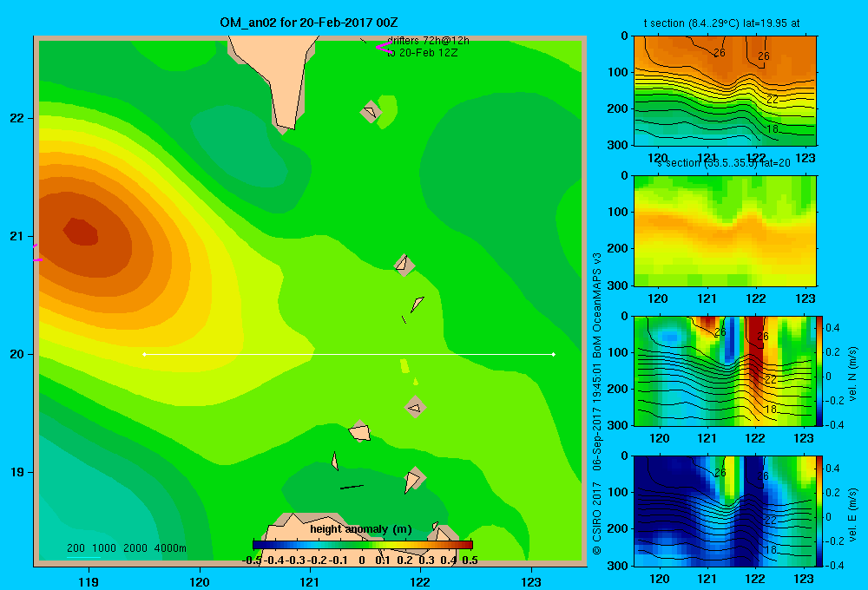Image resolution: width=868 pixels, height=590 pixels.
Task: Click the depth legend "200 1000 2000 4000m"
Action: 126,548
